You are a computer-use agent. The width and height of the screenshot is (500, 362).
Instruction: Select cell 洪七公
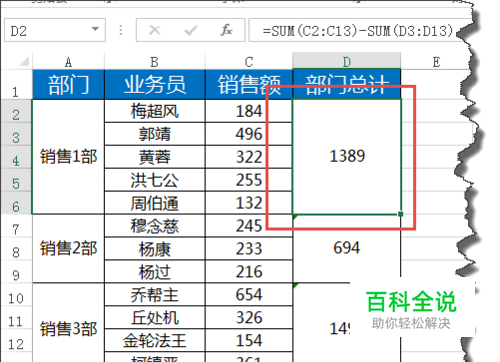(x=155, y=180)
